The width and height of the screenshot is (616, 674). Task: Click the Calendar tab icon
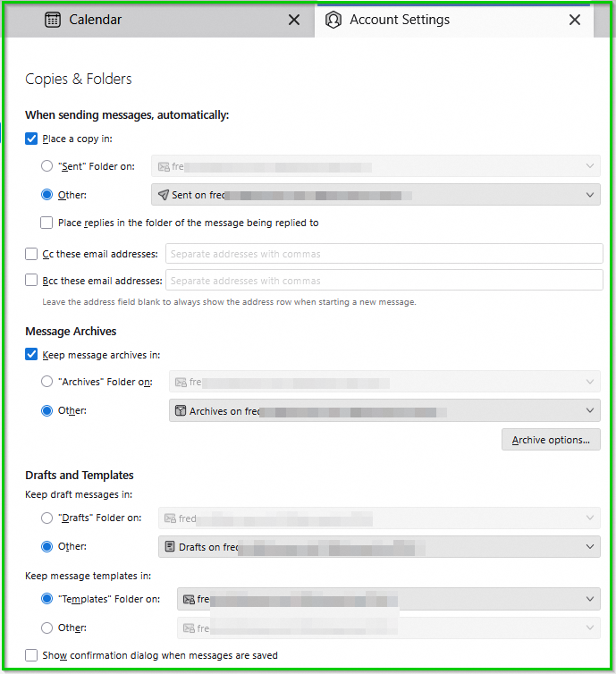tap(53, 20)
